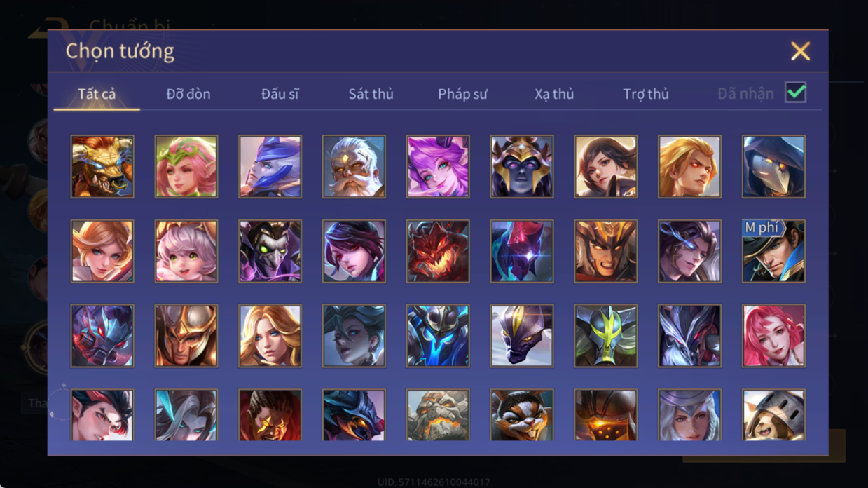This screenshot has width=868, height=488.
Task: Show the Pháp sư hero filter tab
Action: point(462,94)
